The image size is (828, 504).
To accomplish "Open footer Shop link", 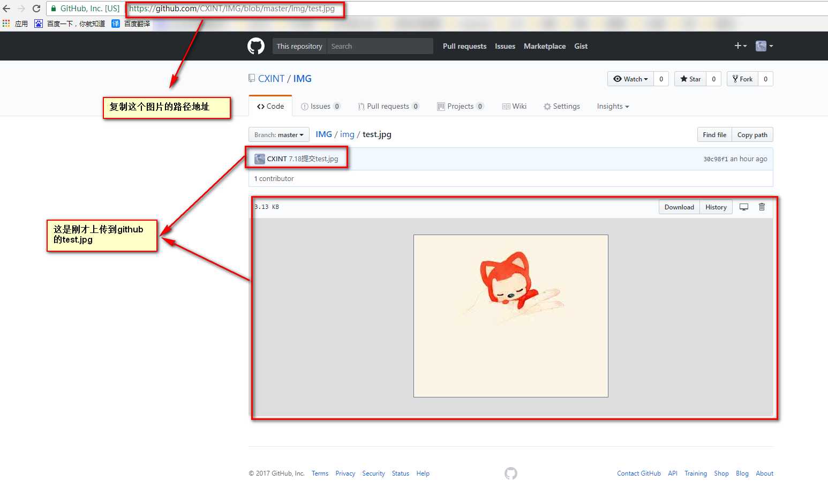I will (x=721, y=473).
